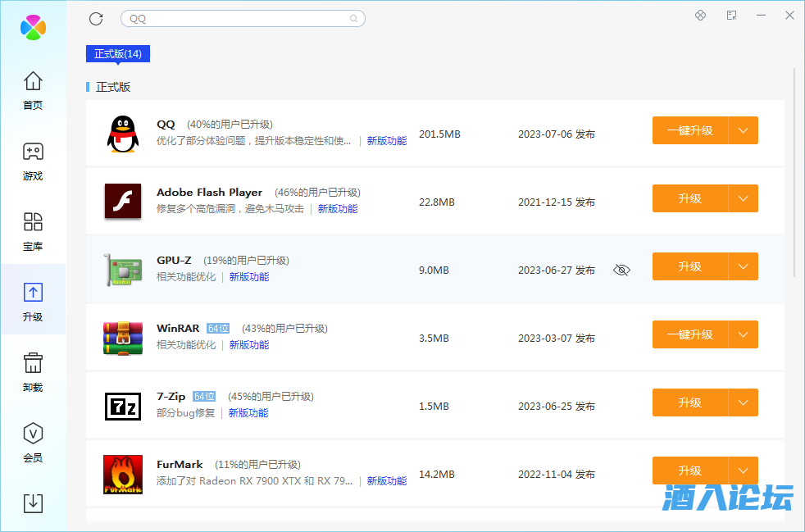Expand dropdown arrow next to QQ upgrade button

click(744, 130)
